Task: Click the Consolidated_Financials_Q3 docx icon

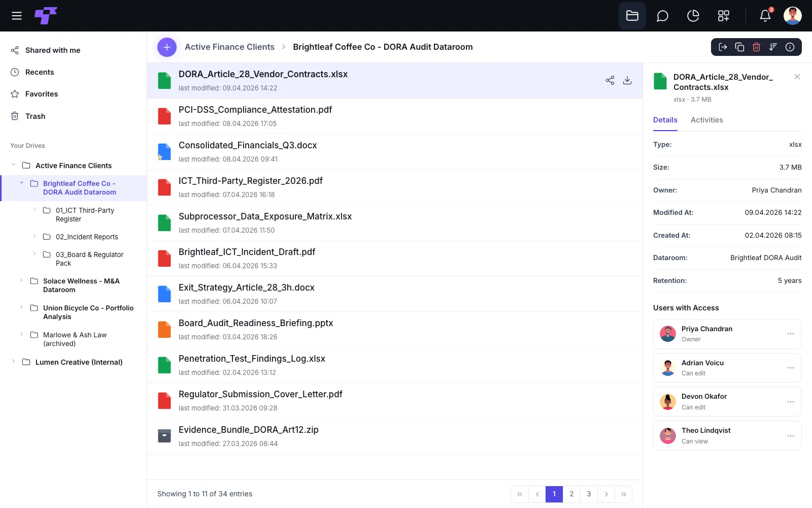Action: (x=164, y=151)
